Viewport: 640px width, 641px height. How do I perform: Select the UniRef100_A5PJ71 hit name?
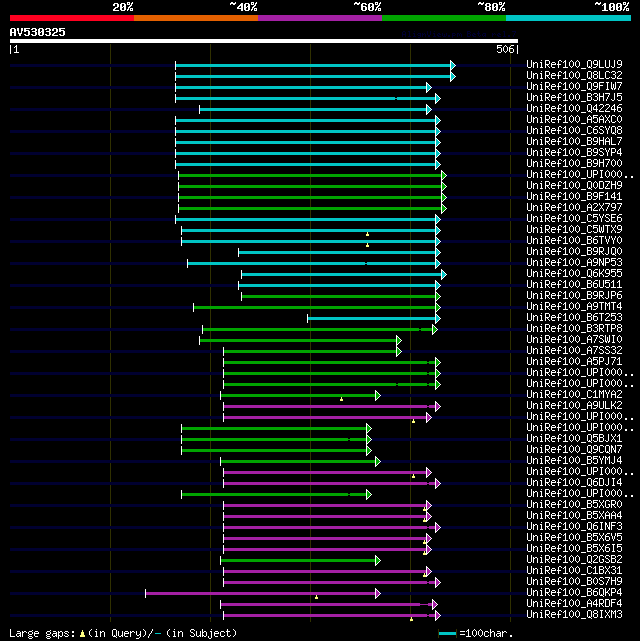click(x=574, y=362)
